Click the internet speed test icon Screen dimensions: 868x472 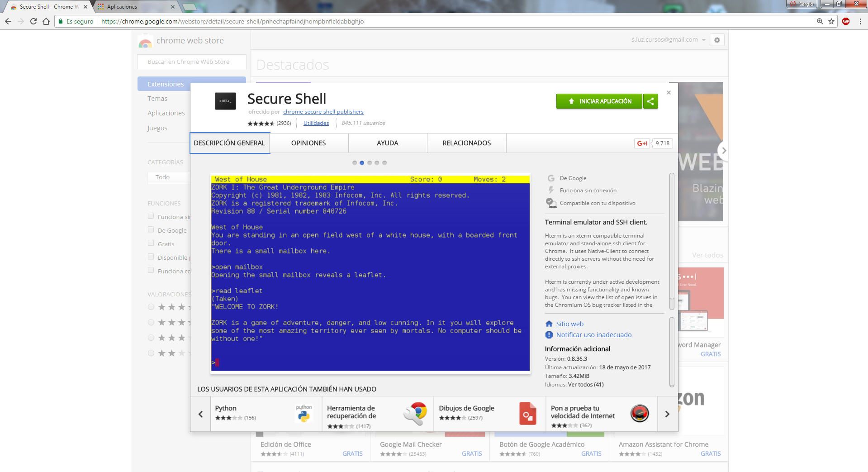(x=640, y=413)
